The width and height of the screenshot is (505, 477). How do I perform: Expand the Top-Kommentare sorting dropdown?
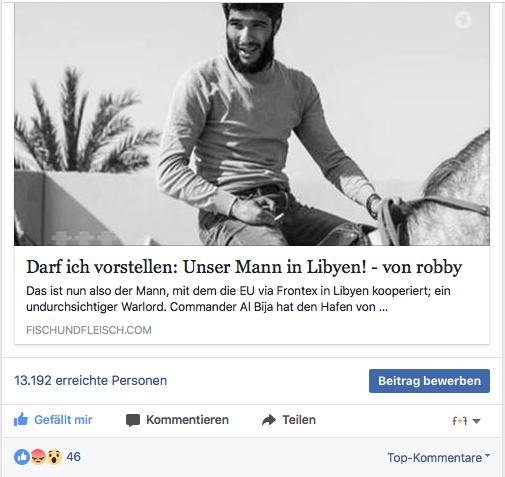point(438,457)
